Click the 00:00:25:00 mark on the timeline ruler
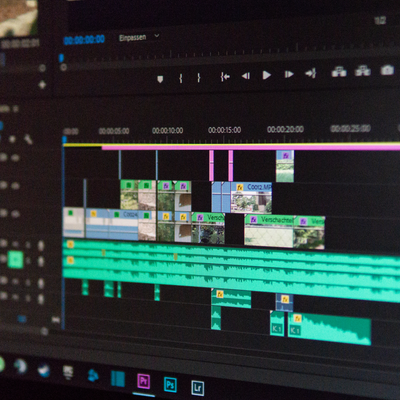400x400 pixels. point(350,128)
